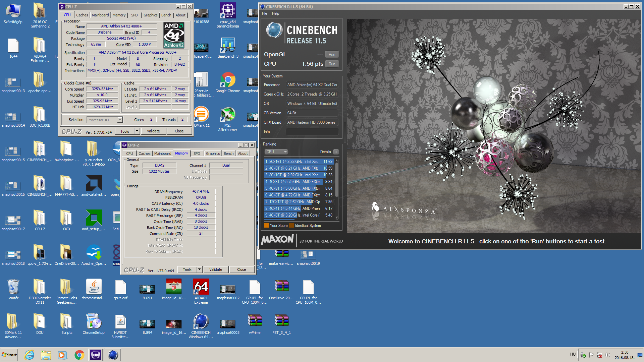Image resolution: width=644 pixels, height=362 pixels.
Task: Switch to CPU-Z via taskbar icon
Action: (x=96, y=355)
